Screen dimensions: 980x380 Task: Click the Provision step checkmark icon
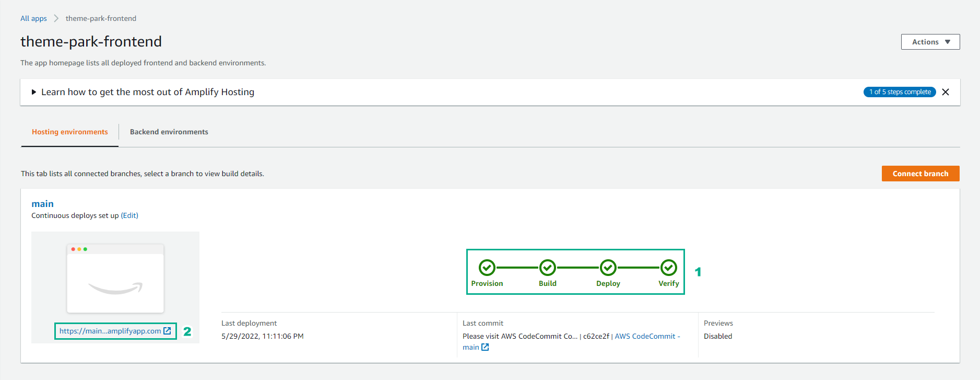coord(487,268)
